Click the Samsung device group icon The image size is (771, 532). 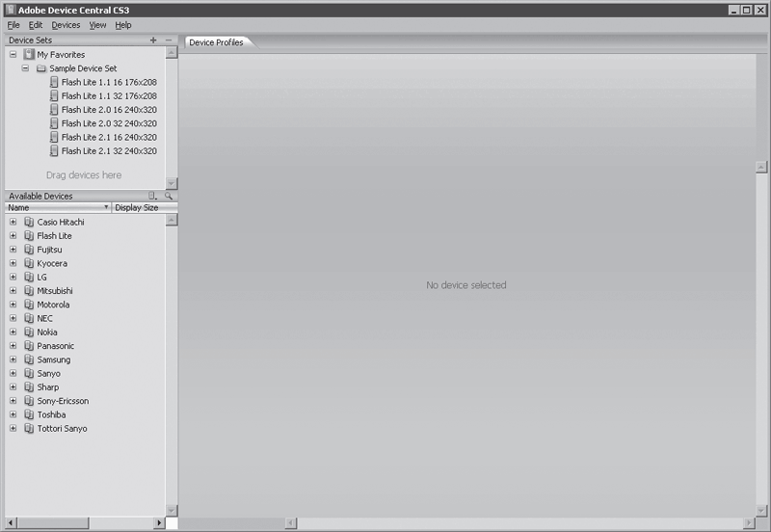coord(29,359)
